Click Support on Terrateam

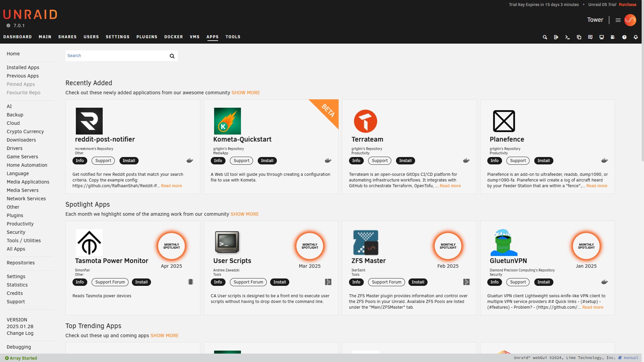pos(380,161)
